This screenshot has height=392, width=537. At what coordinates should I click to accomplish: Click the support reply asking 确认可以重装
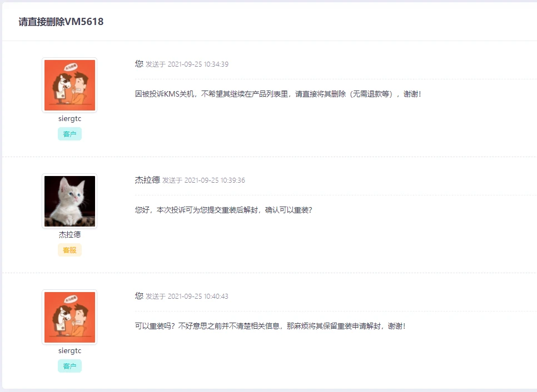point(223,210)
